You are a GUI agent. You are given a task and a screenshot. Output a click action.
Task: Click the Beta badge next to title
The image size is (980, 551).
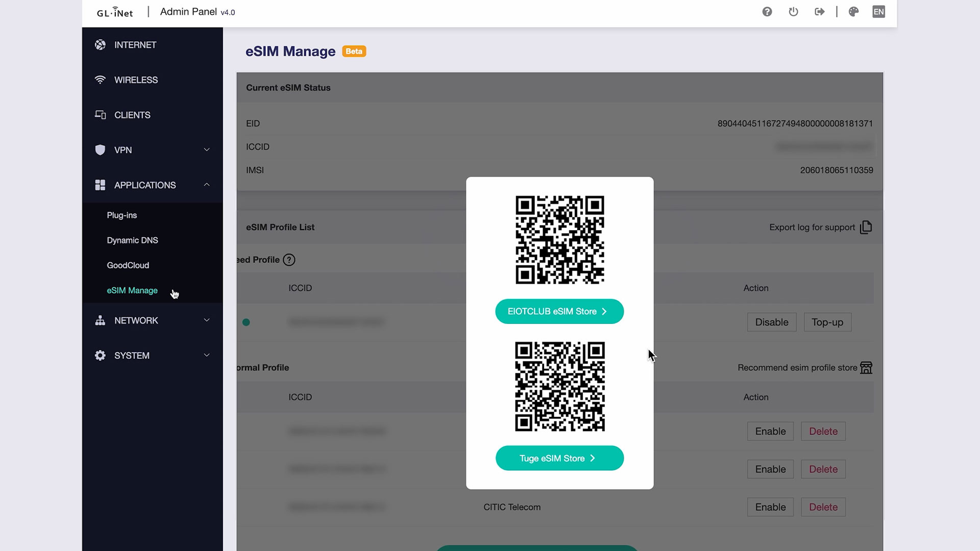coord(354,51)
